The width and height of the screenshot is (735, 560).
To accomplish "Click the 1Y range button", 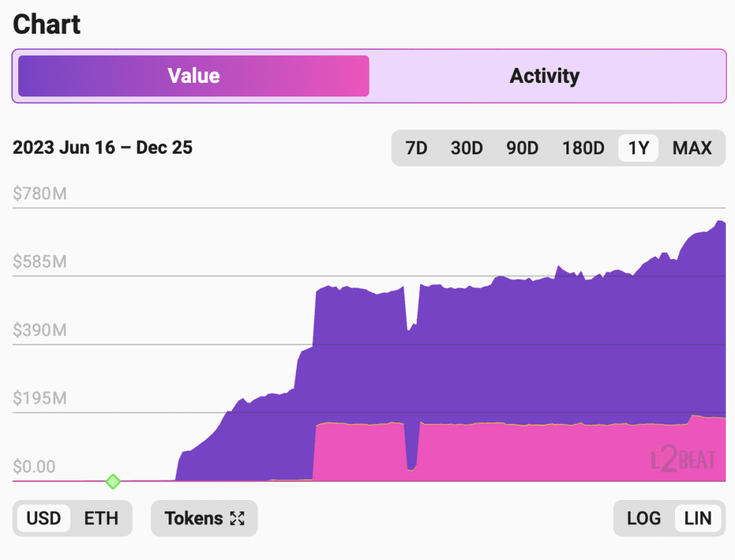I will tap(638, 148).
